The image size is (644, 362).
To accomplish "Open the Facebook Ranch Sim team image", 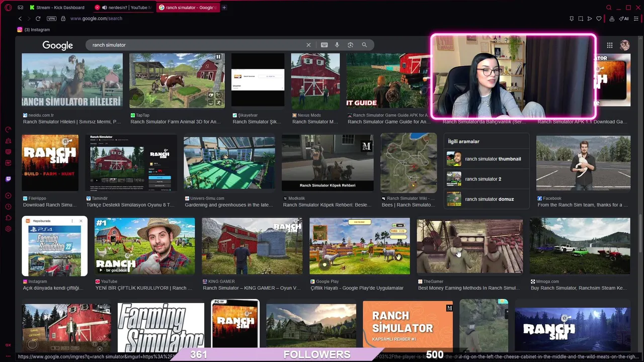I will (x=583, y=163).
